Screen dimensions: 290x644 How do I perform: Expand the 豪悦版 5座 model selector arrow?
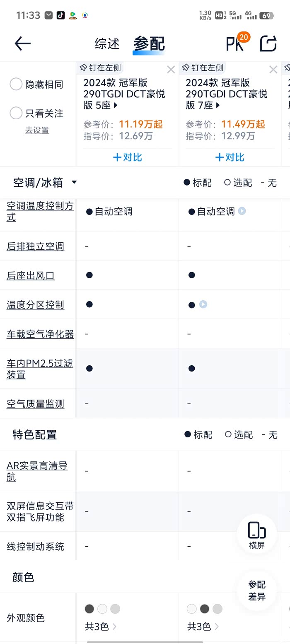click(x=116, y=106)
